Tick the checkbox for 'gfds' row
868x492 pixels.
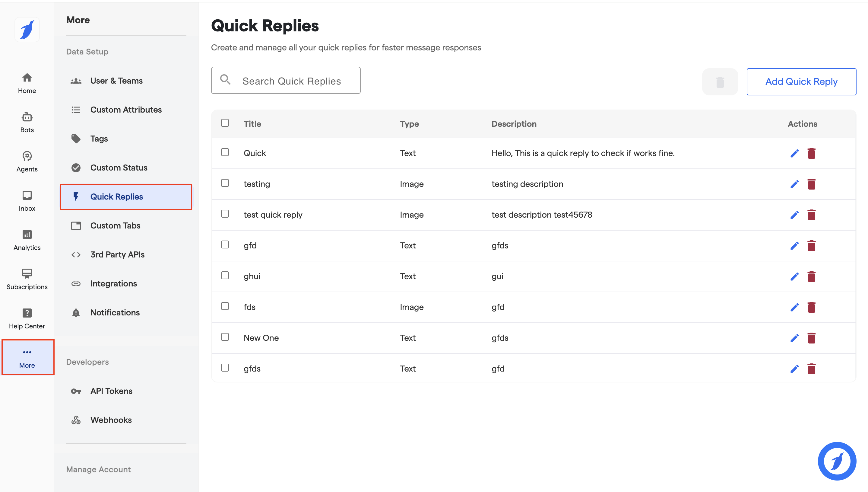[225, 368]
